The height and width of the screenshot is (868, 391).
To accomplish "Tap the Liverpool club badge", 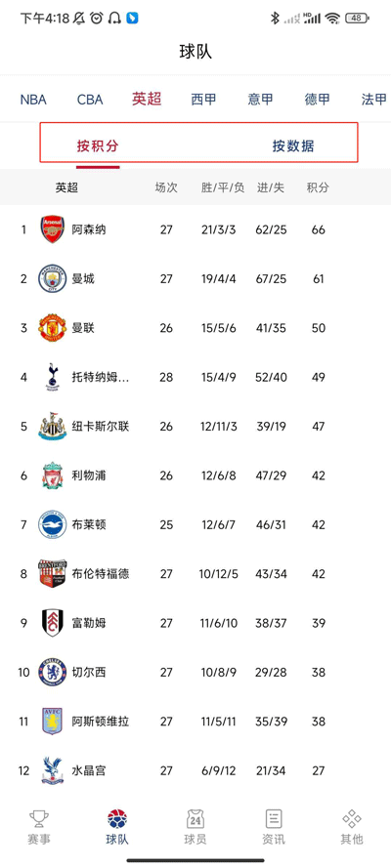I will (x=53, y=475).
